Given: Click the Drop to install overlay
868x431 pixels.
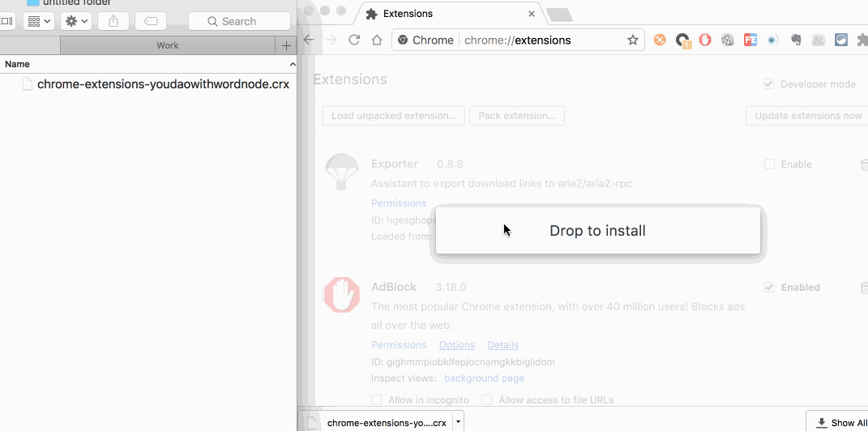Looking at the screenshot, I should 598,231.
